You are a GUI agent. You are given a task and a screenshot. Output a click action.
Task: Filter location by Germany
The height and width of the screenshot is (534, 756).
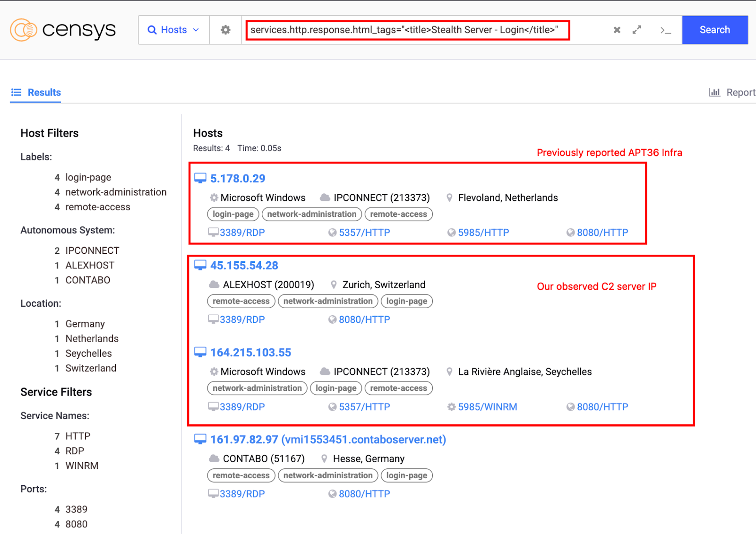click(85, 324)
